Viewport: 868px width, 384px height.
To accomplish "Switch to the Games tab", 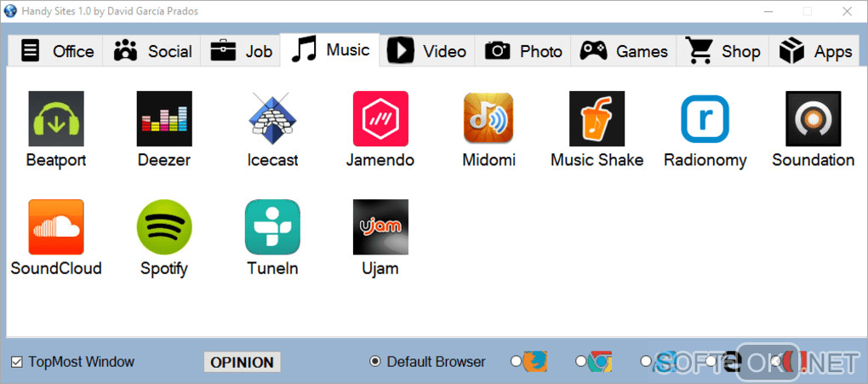I will pos(624,52).
